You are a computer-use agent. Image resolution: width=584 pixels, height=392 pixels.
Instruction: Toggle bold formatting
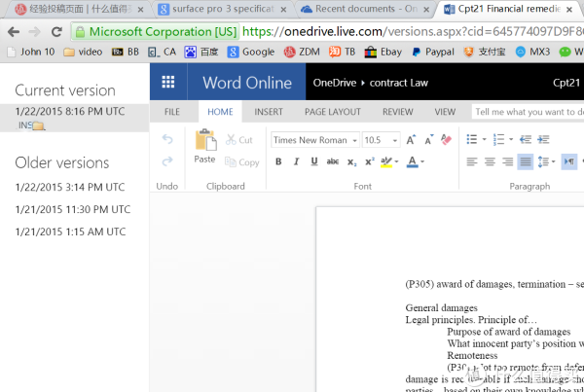pyautogui.click(x=278, y=161)
